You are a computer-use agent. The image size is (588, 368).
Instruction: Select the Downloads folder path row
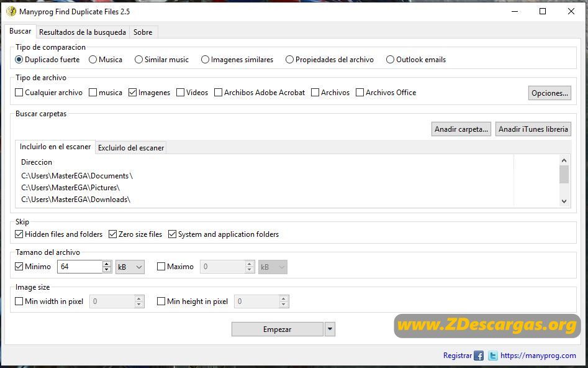[76, 200]
